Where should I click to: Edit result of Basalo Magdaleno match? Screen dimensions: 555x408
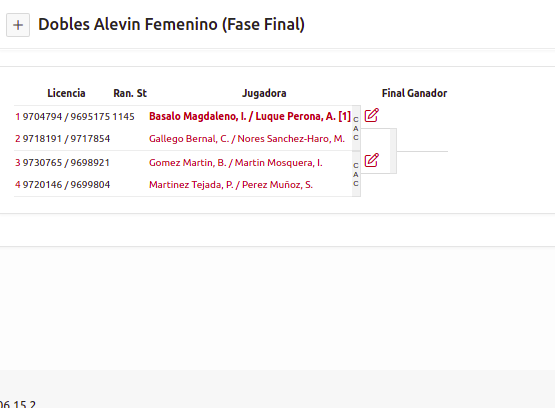(x=372, y=115)
